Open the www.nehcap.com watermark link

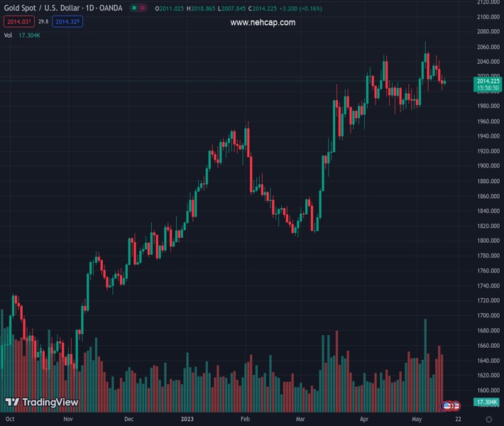click(x=263, y=22)
